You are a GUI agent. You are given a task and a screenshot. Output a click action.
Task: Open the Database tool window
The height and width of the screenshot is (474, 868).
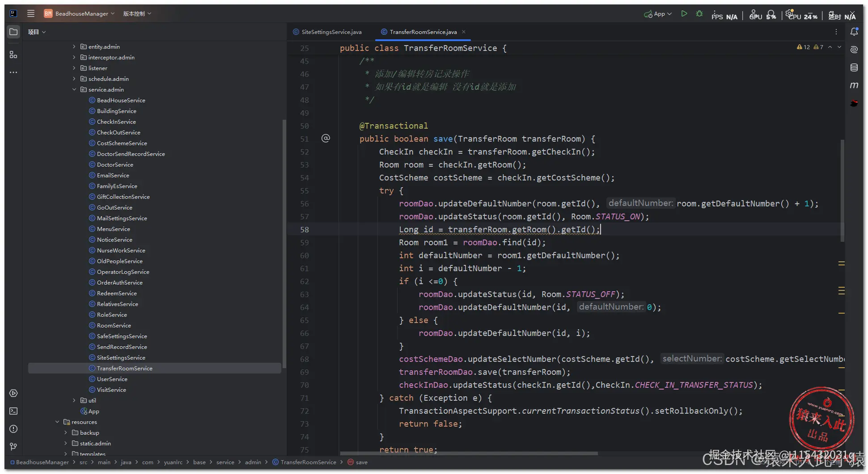click(x=854, y=67)
